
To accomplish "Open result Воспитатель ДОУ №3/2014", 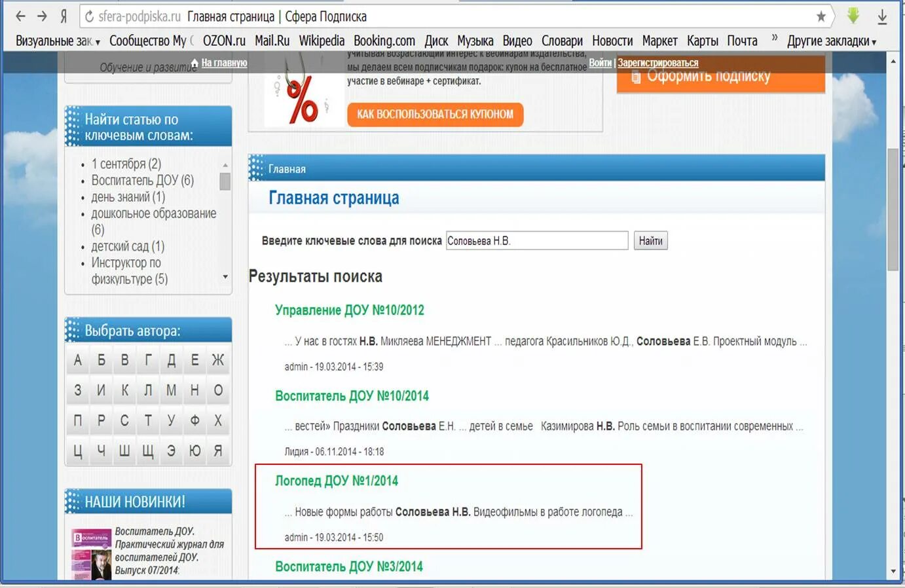I will pos(349,566).
